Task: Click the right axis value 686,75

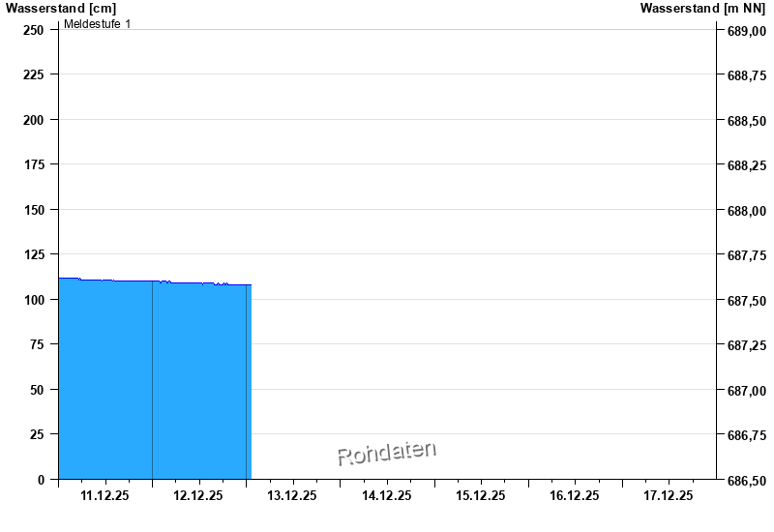Action: pos(747,434)
